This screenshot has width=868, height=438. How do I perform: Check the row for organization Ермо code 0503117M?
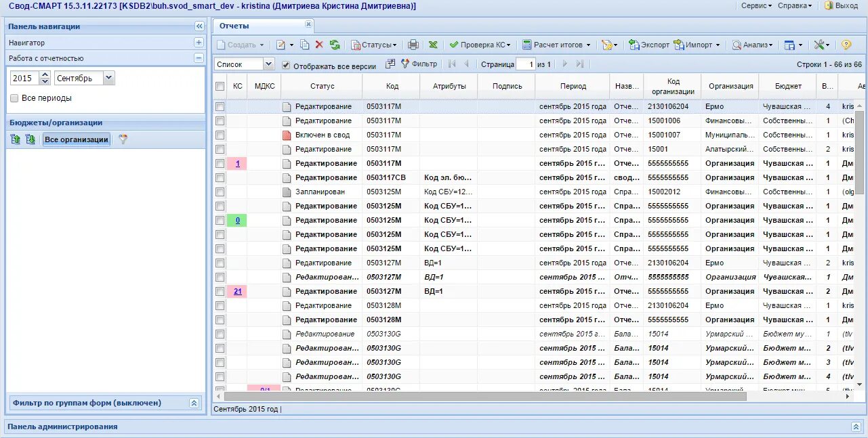[220, 106]
